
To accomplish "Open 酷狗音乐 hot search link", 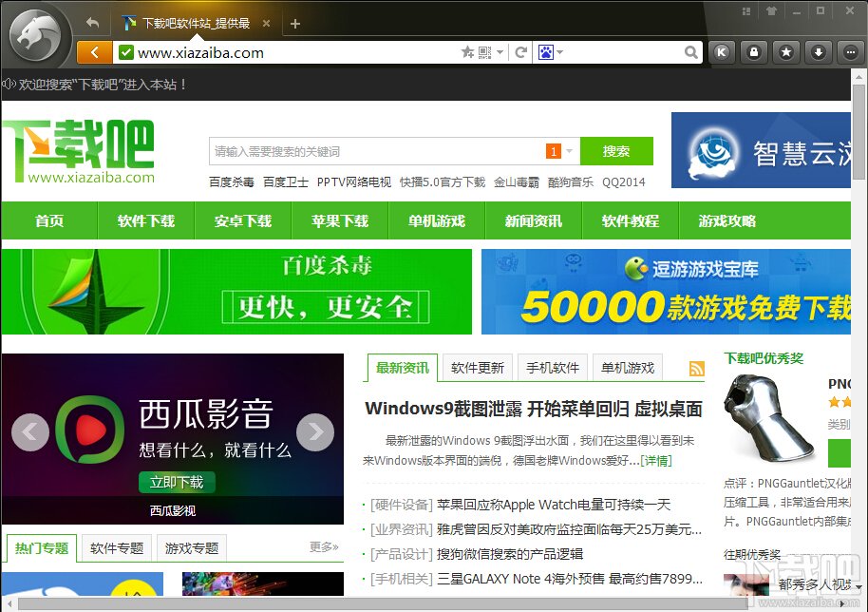I will point(570,182).
